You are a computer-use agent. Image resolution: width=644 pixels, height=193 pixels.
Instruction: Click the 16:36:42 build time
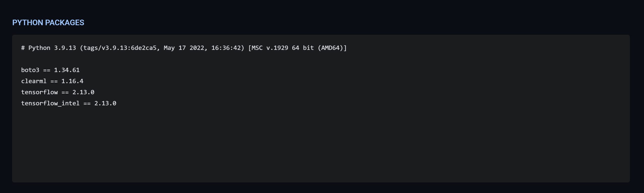(x=226, y=48)
